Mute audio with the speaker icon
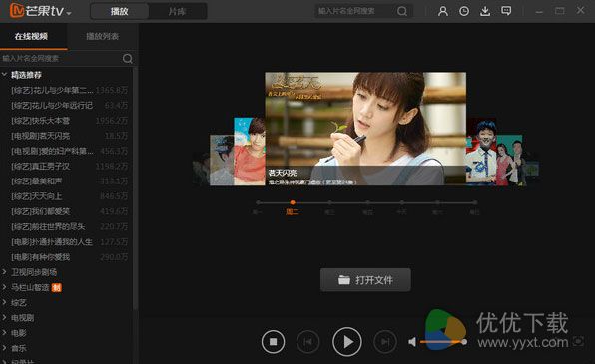This screenshot has width=595, height=364. tap(412, 342)
